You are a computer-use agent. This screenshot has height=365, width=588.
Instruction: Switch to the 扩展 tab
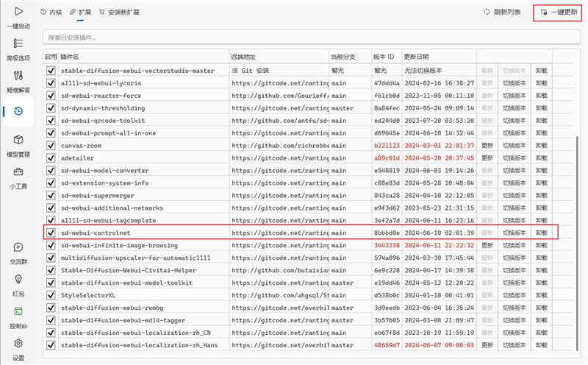(x=80, y=12)
